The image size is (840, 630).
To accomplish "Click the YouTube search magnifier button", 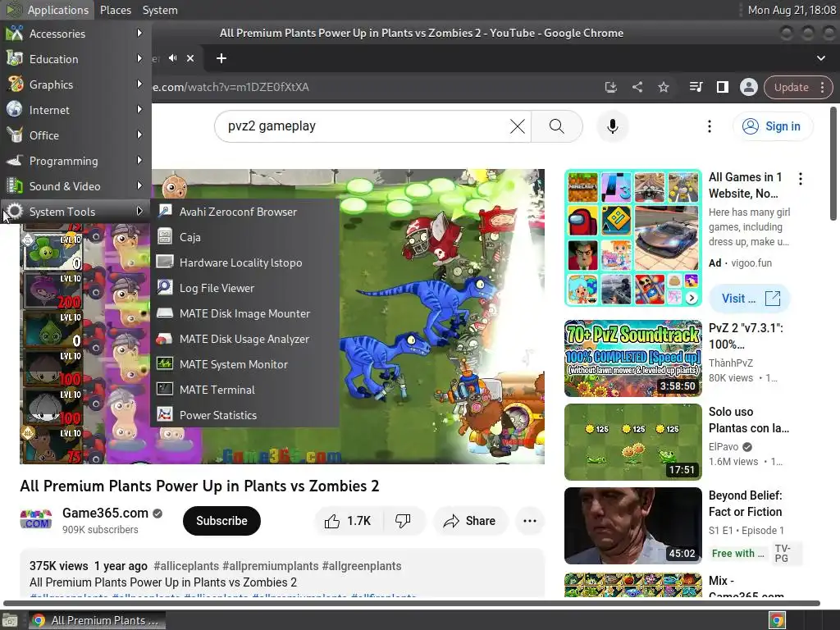I will [557, 126].
